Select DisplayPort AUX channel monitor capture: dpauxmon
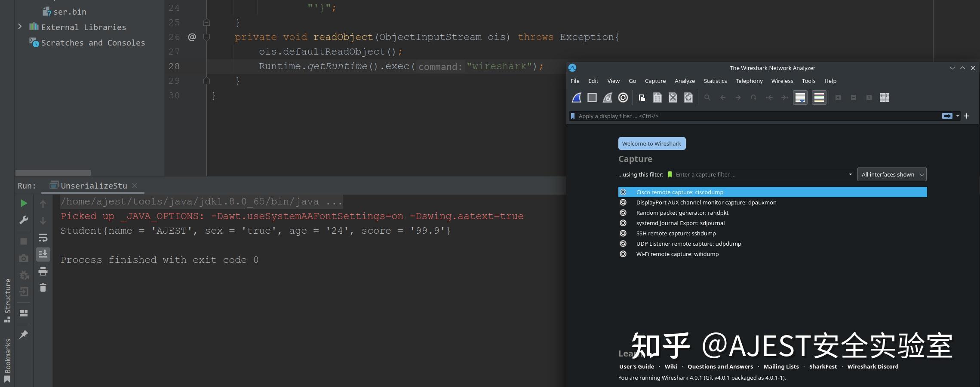 (772, 202)
